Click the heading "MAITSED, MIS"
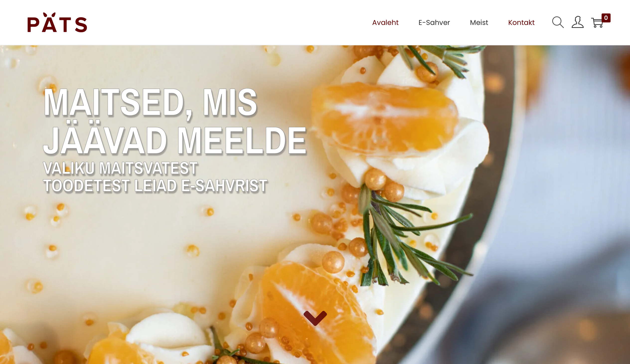Viewport: 630px width, 364px height. click(150, 103)
